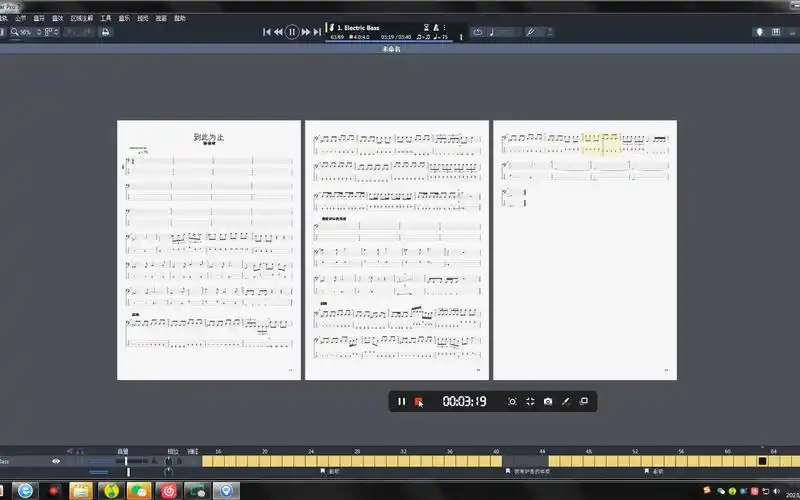The height and width of the screenshot is (500, 800).
Task: Click the print icon in the toolbar
Action: coord(105,32)
